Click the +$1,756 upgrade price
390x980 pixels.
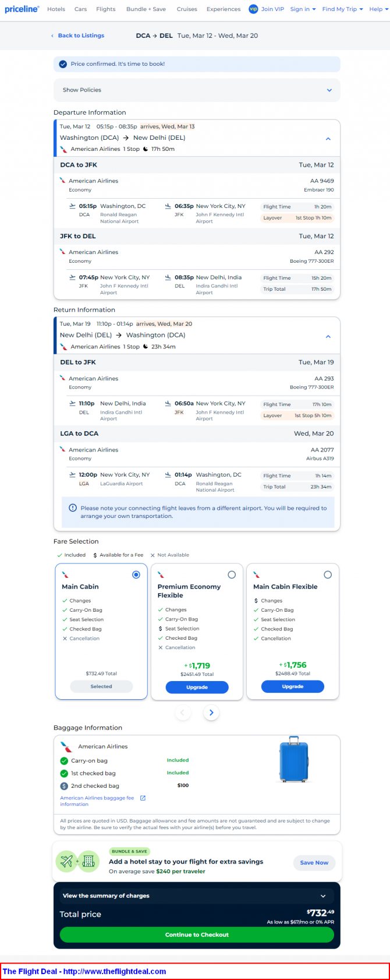click(x=293, y=665)
